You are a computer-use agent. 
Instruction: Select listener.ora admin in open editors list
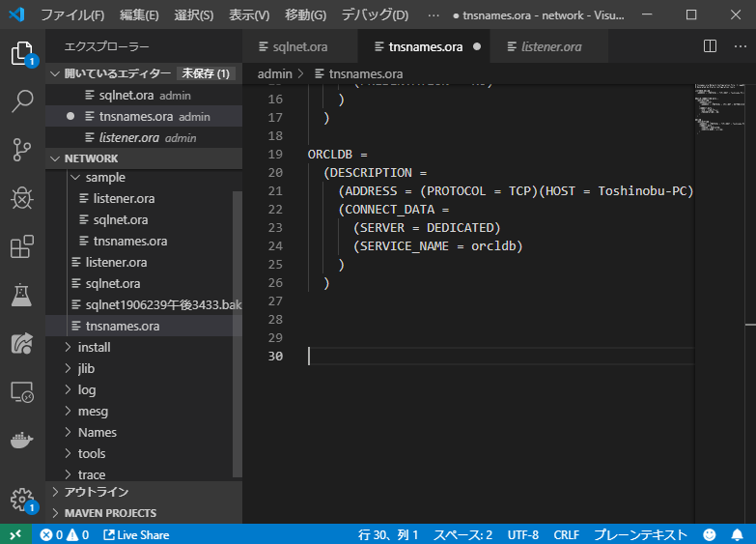[x=144, y=137]
